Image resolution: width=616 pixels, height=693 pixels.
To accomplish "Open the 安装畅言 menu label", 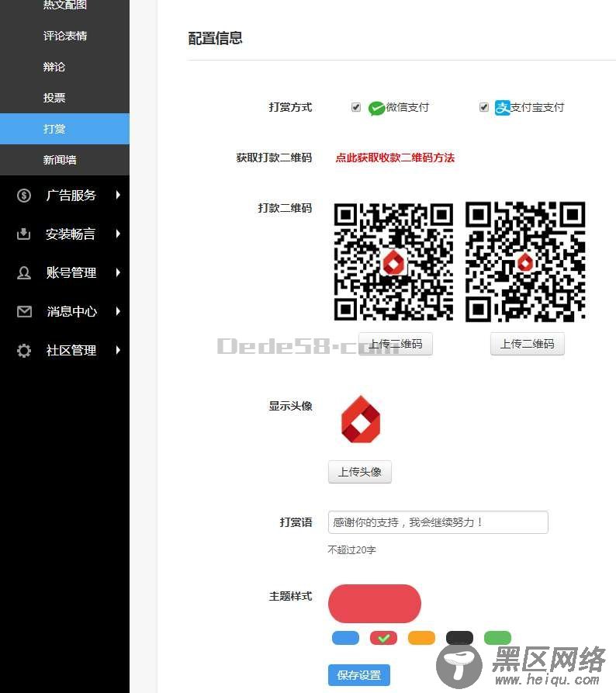I will click(71, 234).
